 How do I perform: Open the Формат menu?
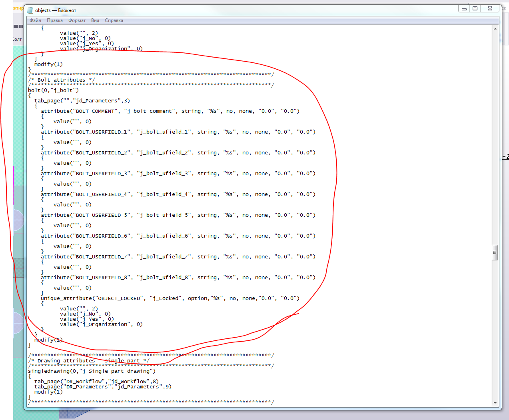pos(77,20)
